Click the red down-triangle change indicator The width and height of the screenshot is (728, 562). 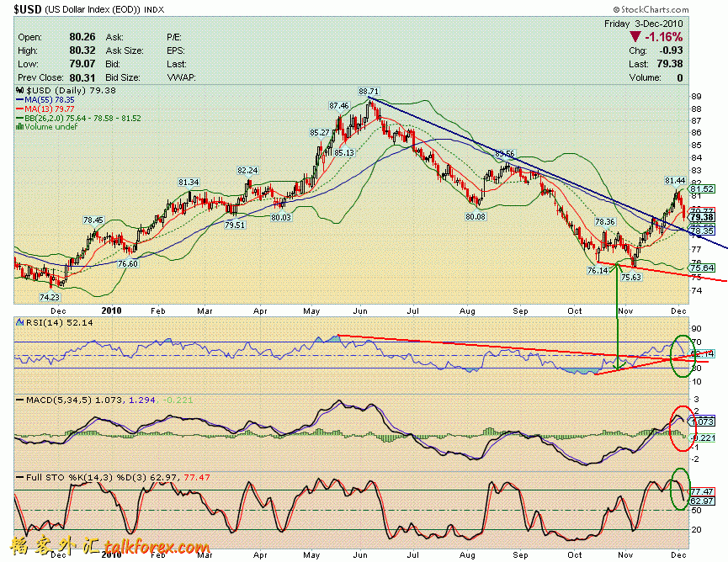point(635,37)
